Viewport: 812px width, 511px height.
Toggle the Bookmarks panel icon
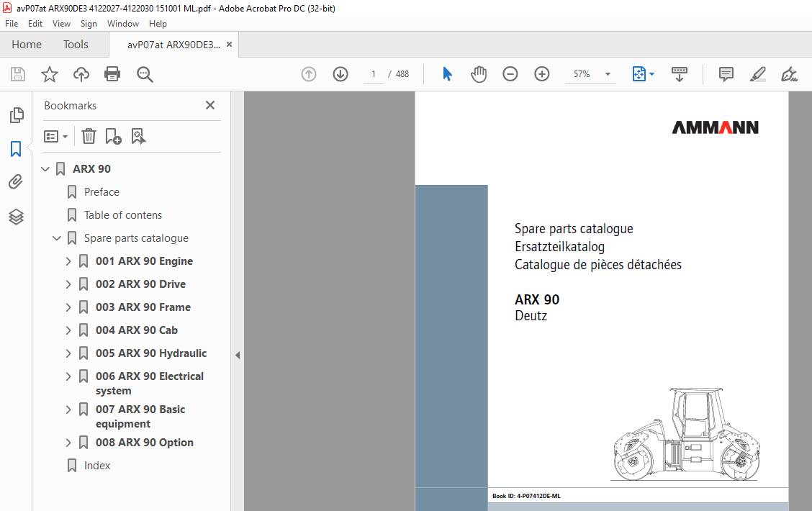tap(16, 149)
